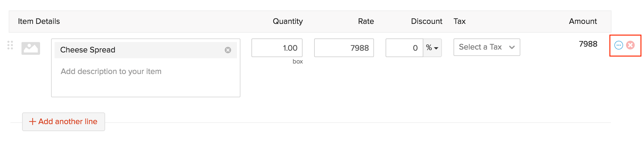The image size is (644, 141).
Task: Click the Discount column header
Action: pyautogui.click(x=426, y=21)
